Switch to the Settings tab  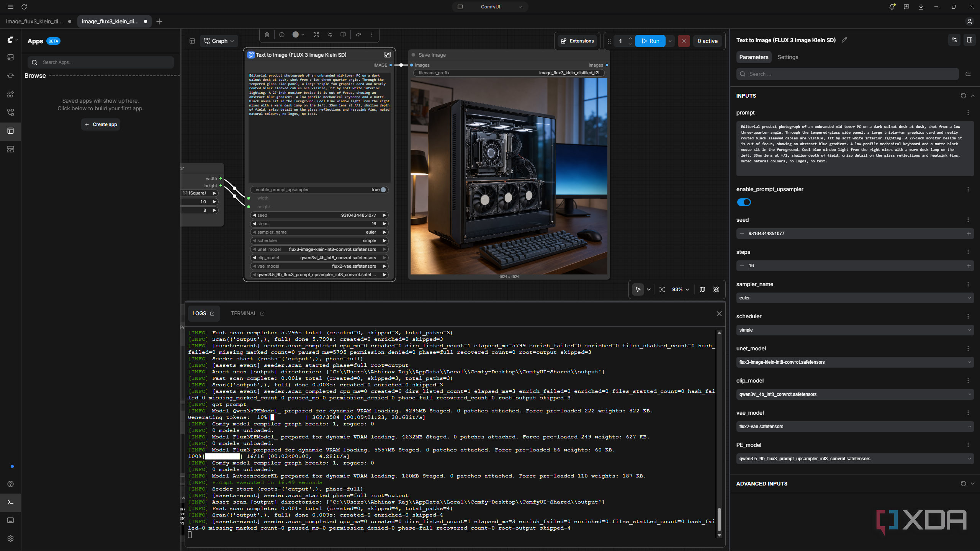point(788,57)
